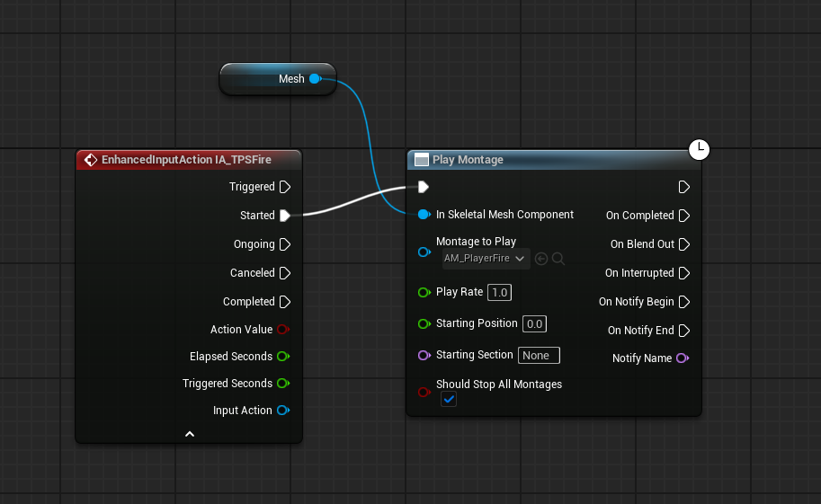Viewport: 821px width, 504px height.
Task: Click the Triggered execution pin
Action: tap(285, 187)
